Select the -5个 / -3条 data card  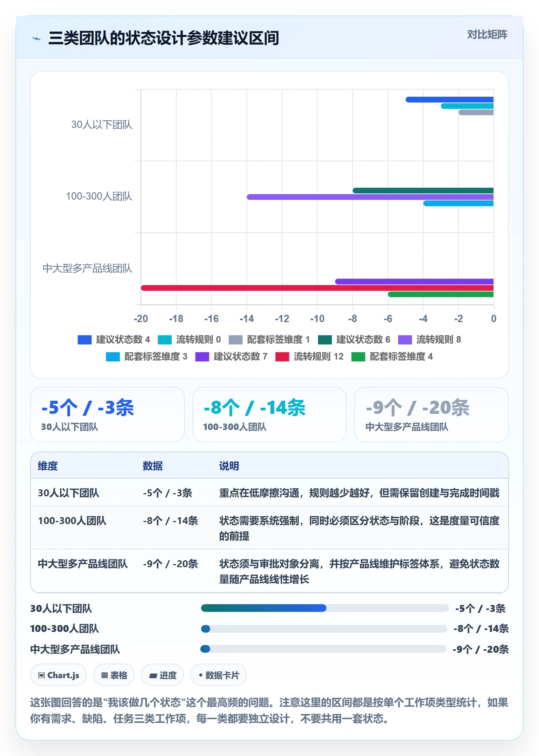pyautogui.click(x=107, y=415)
